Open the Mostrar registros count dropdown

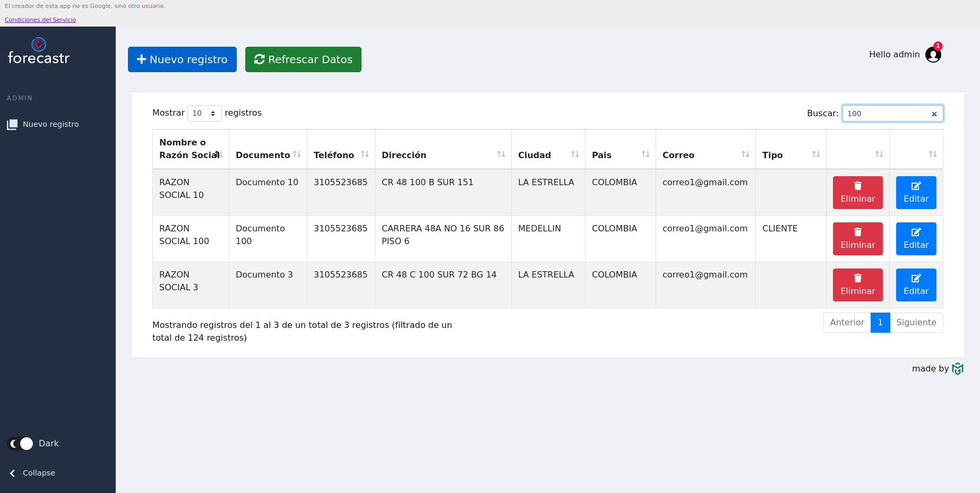tap(204, 114)
